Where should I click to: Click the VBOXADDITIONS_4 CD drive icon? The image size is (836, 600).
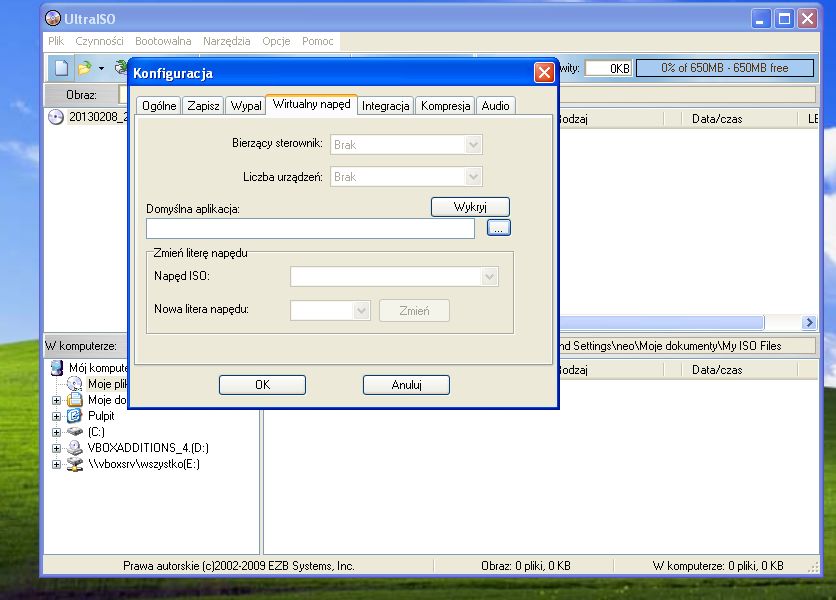75,447
